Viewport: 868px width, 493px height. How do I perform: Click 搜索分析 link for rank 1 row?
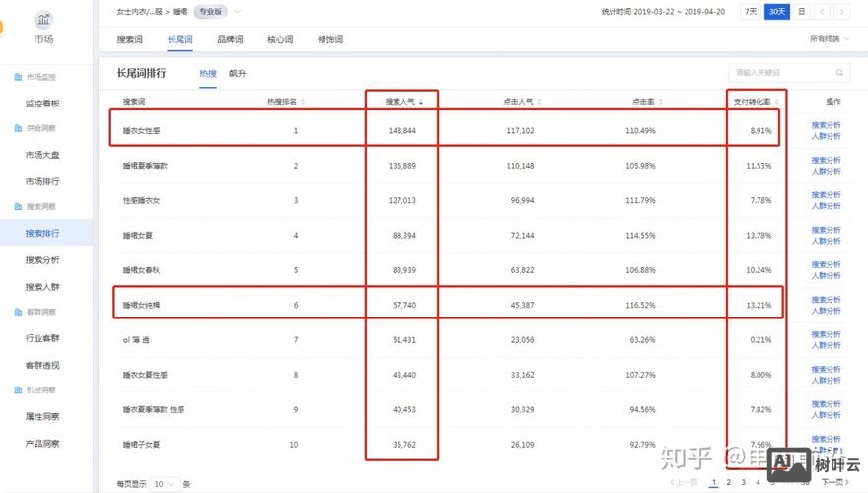[x=826, y=125]
